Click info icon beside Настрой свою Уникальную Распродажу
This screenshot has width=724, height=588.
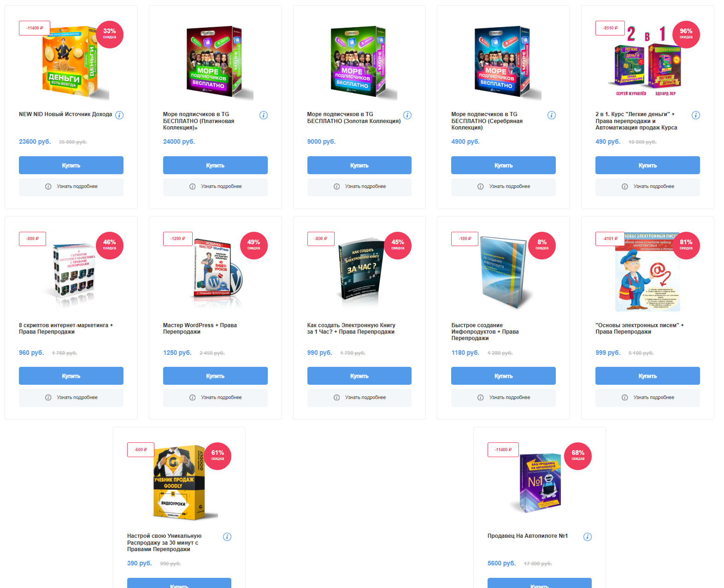click(227, 537)
